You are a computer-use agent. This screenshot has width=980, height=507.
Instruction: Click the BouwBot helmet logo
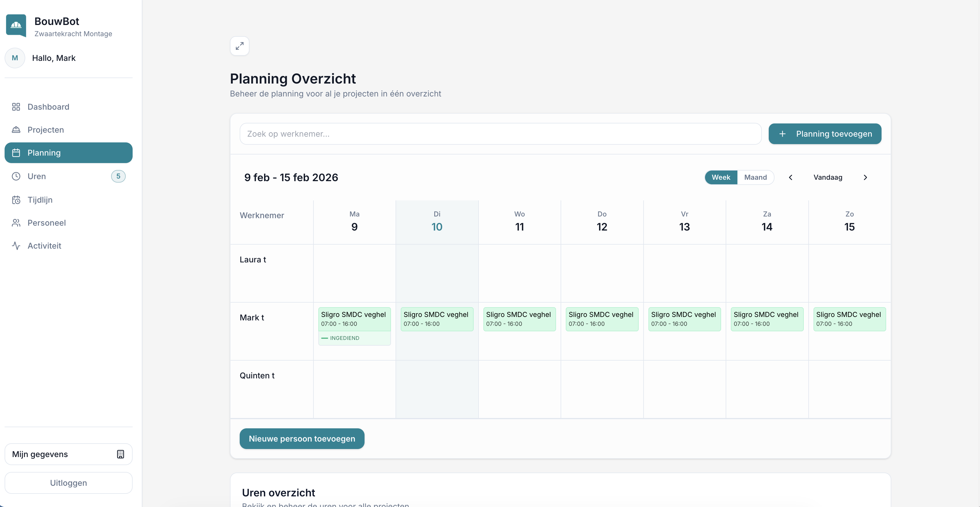click(16, 26)
